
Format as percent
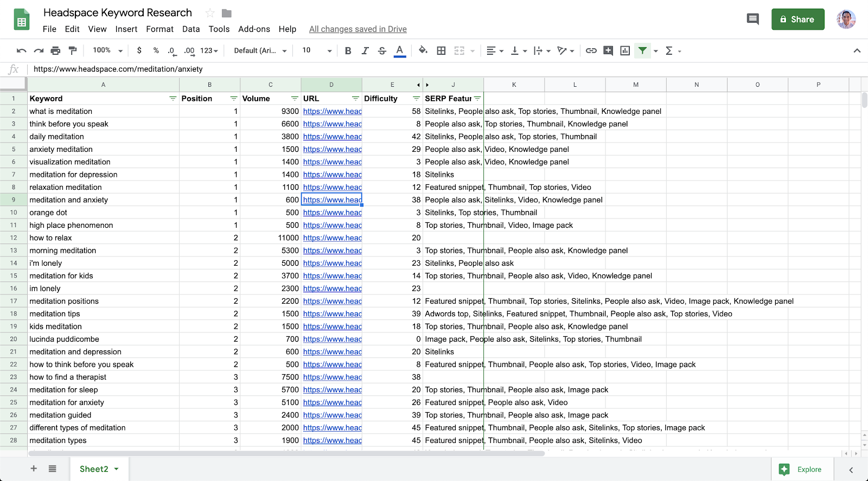pyautogui.click(x=156, y=50)
